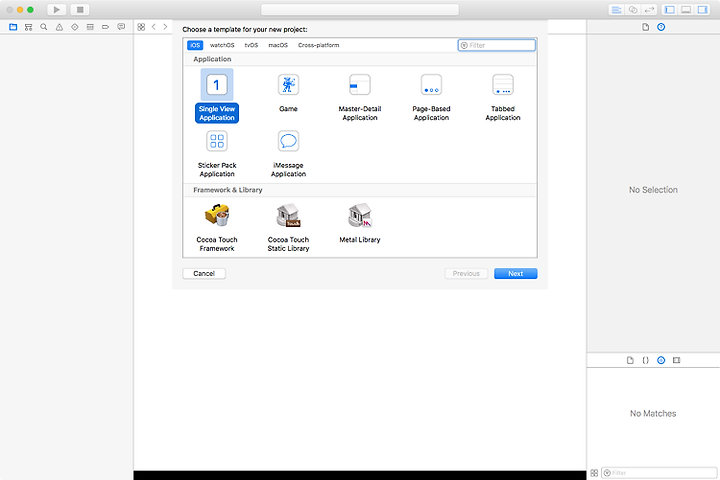Click the toolbar activity status field
This screenshot has width=720, height=480.
point(360,10)
